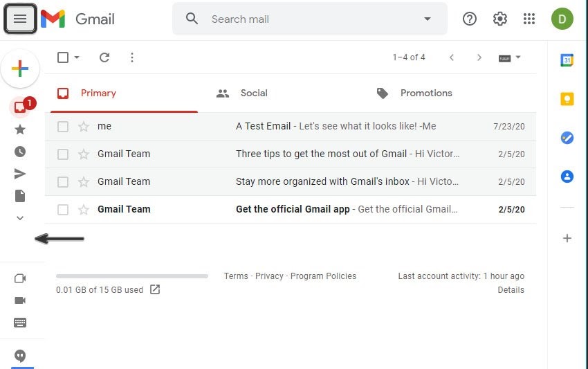Select 'Three tips' email checkbox
588x369 pixels.
[63, 154]
